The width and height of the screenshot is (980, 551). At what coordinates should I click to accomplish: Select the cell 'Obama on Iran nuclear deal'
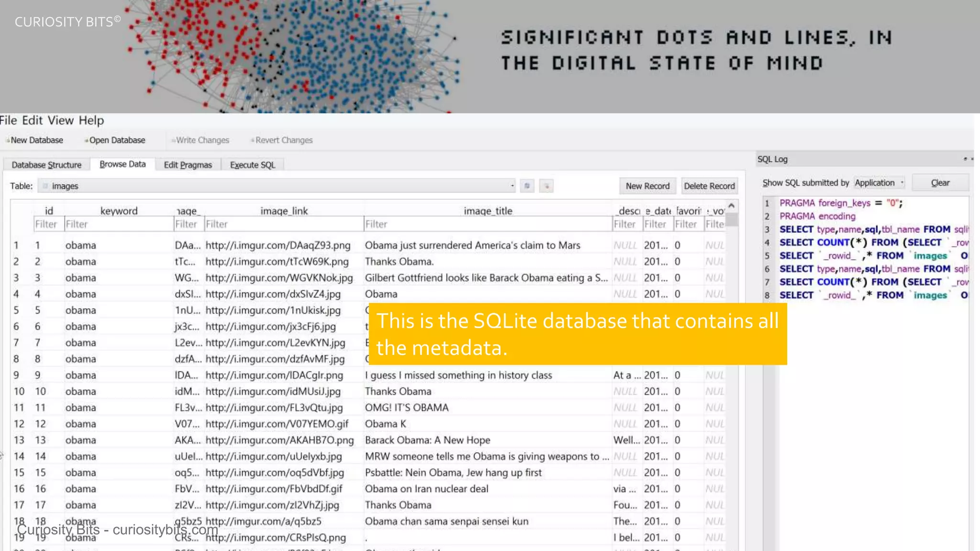pos(426,489)
